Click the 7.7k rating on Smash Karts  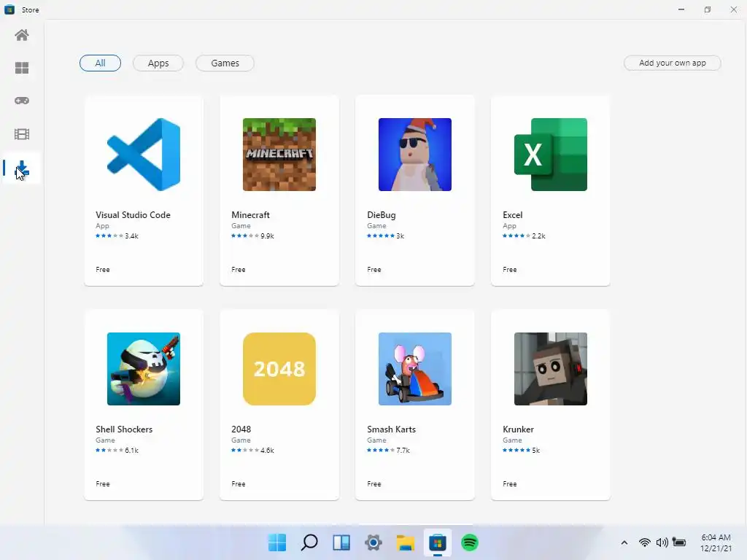403,450
